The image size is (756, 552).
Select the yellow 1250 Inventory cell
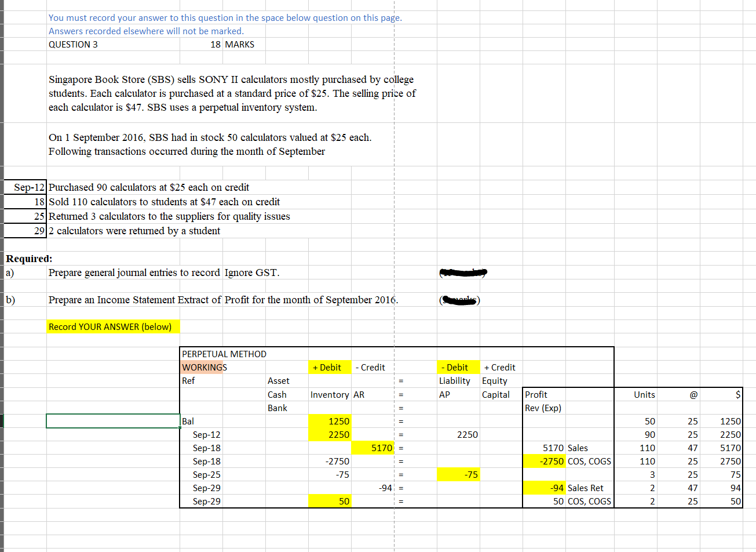click(330, 422)
